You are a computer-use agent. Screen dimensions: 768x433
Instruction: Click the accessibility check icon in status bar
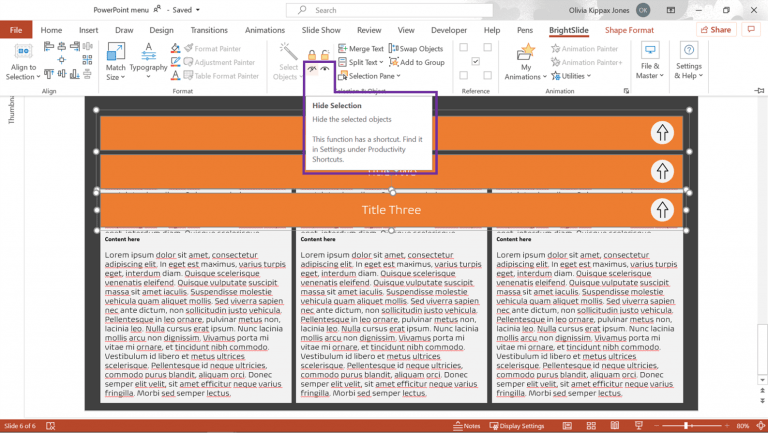50,426
